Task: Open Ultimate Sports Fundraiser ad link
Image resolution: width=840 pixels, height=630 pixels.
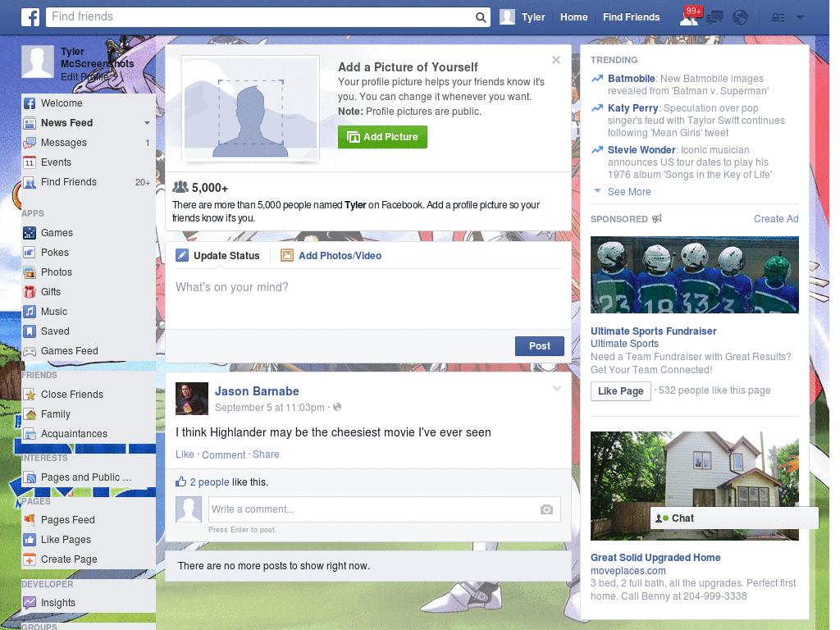Action: (x=653, y=331)
